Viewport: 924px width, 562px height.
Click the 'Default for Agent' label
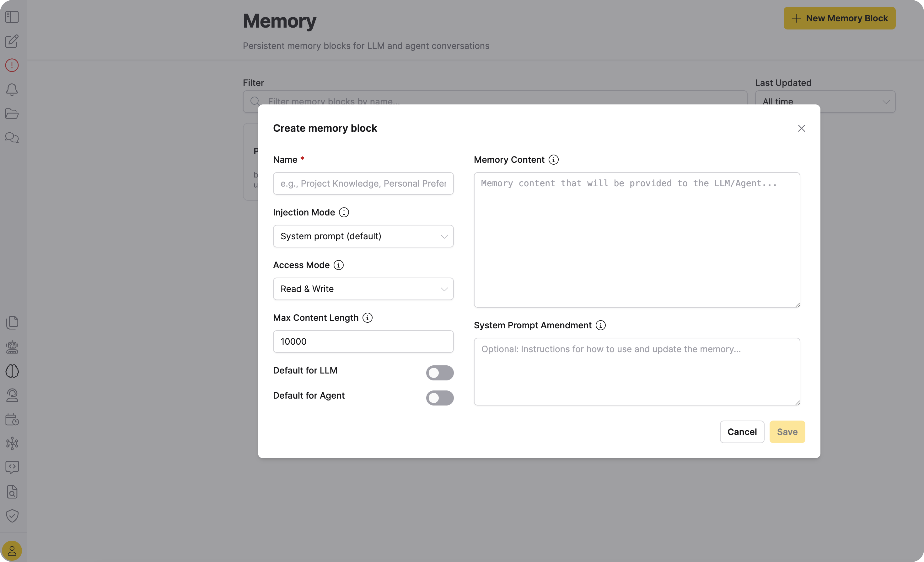309,395
